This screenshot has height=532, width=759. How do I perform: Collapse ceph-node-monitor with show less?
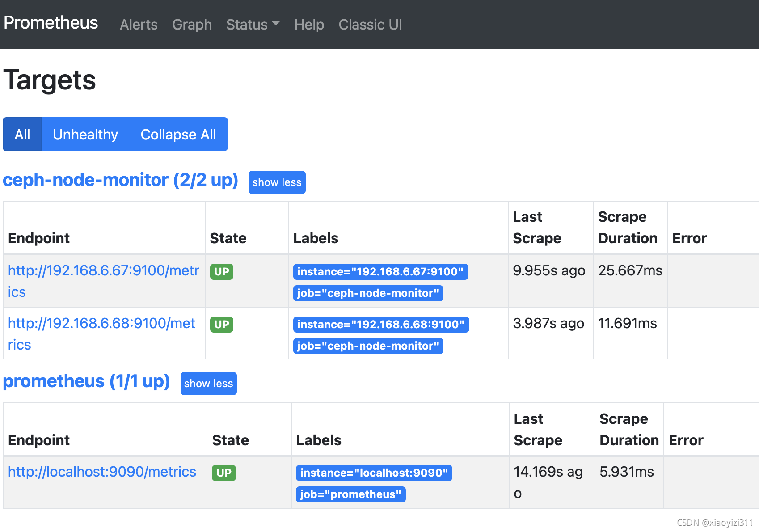pos(277,182)
